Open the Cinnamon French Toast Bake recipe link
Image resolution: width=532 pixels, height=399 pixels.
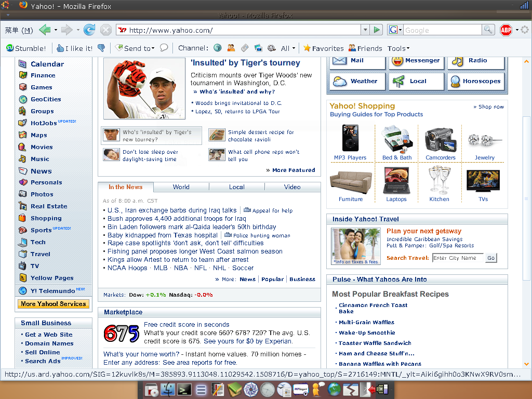(373, 308)
